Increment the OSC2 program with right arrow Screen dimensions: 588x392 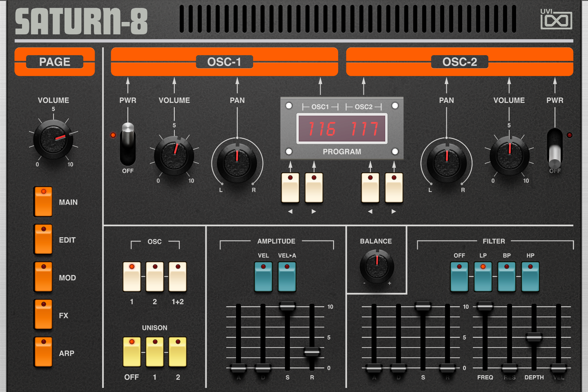coord(394,188)
